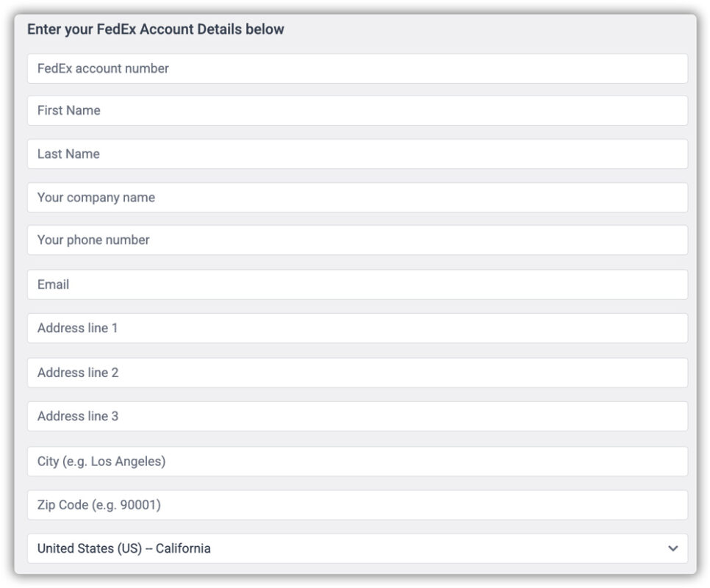The image size is (710, 588).
Task: Click the 'Your company name' placeholder text
Action: (x=96, y=198)
